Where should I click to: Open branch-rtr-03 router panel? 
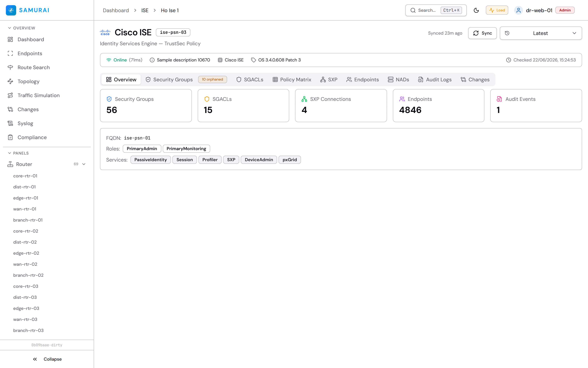click(x=28, y=330)
